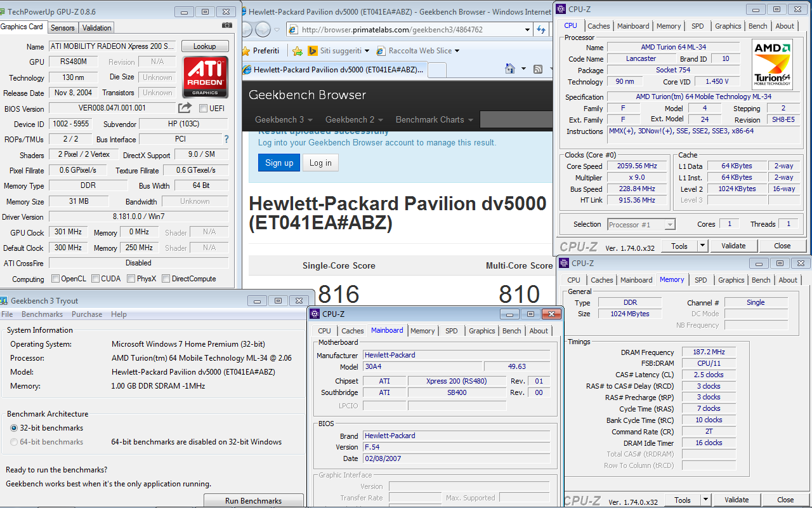Click the refresh icon beside the address bar
812x508 pixels.
point(541,29)
